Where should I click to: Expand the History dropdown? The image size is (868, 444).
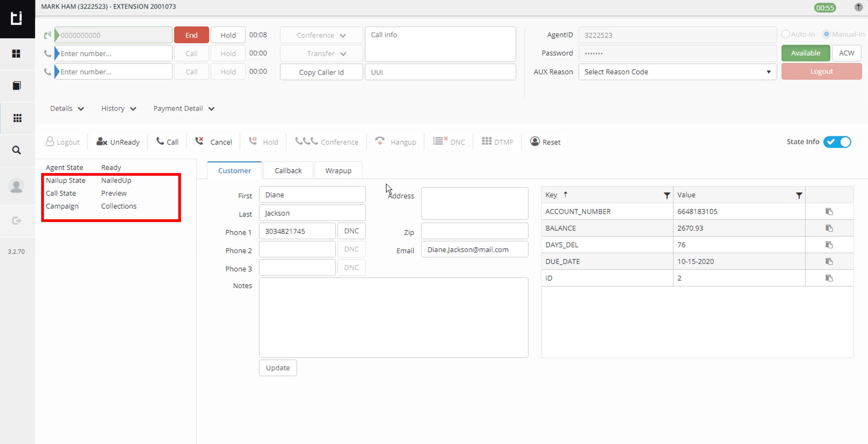119,109
